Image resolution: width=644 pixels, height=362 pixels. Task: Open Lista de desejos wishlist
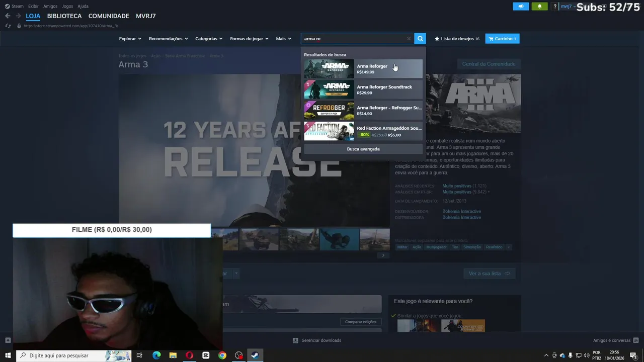[457, 39]
